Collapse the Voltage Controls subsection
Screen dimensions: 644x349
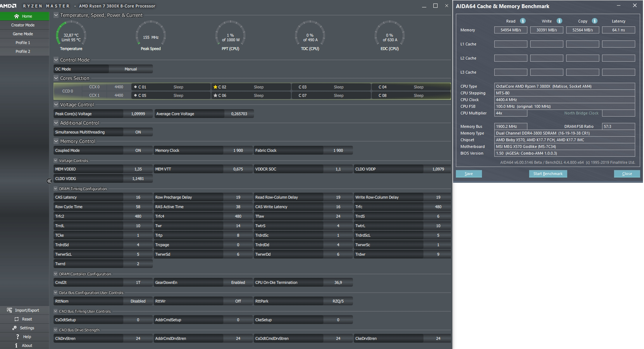click(56, 161)
